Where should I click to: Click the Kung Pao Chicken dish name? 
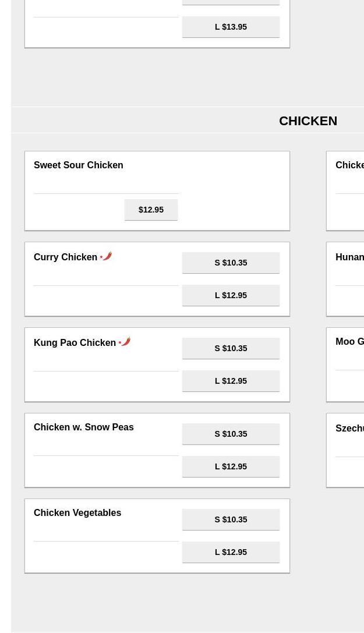click(75, 343)
